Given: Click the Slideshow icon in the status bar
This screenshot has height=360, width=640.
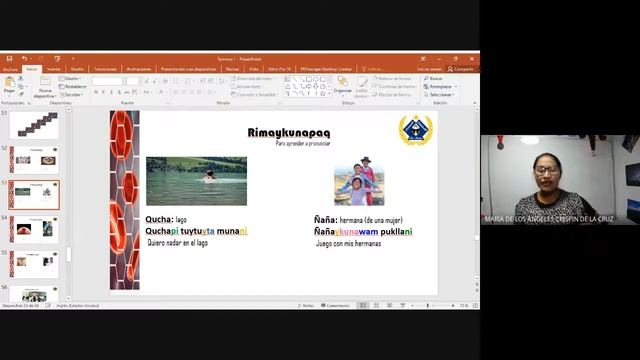Looking at the screenshot, I should tap(402, 305).
